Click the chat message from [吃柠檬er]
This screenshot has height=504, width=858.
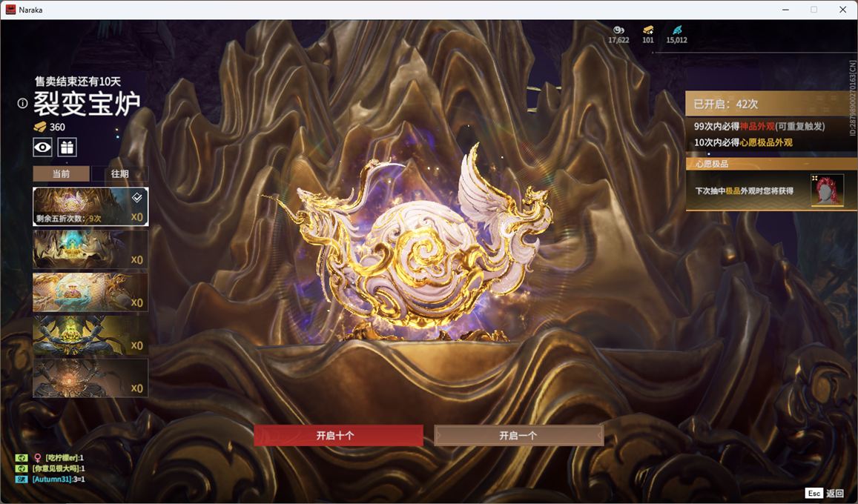point(64,457)
